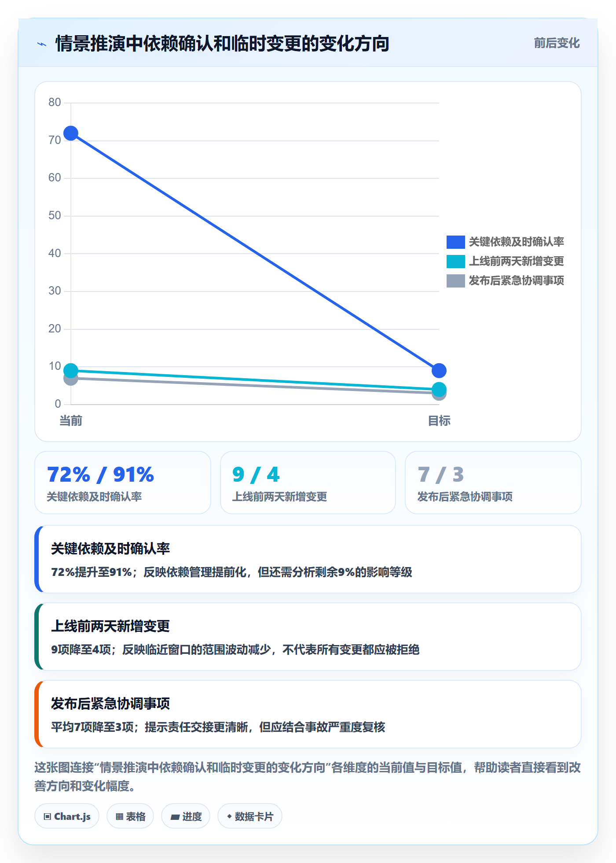Viewport: 616px width, 863px height.
Task: Click the 表格 tag chip
Action: 130,816
